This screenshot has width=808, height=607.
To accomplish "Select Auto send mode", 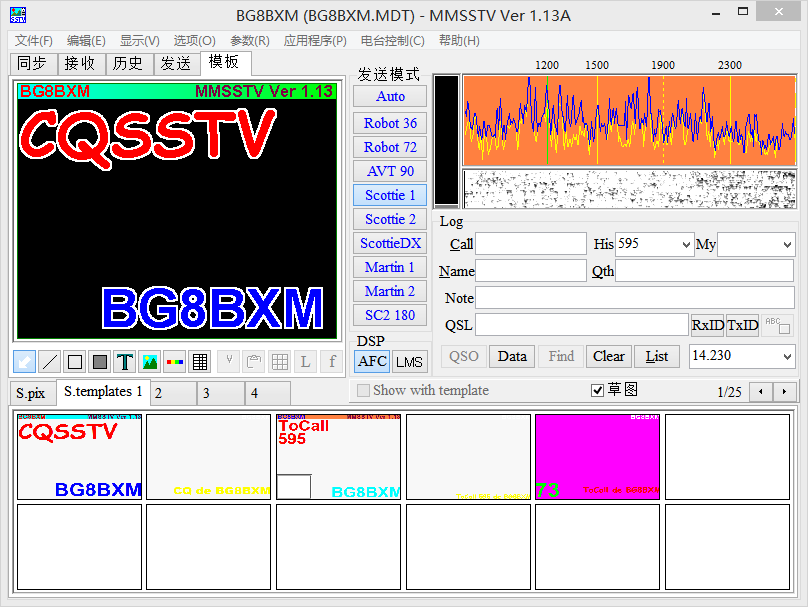I will click(x=390, y=96).
